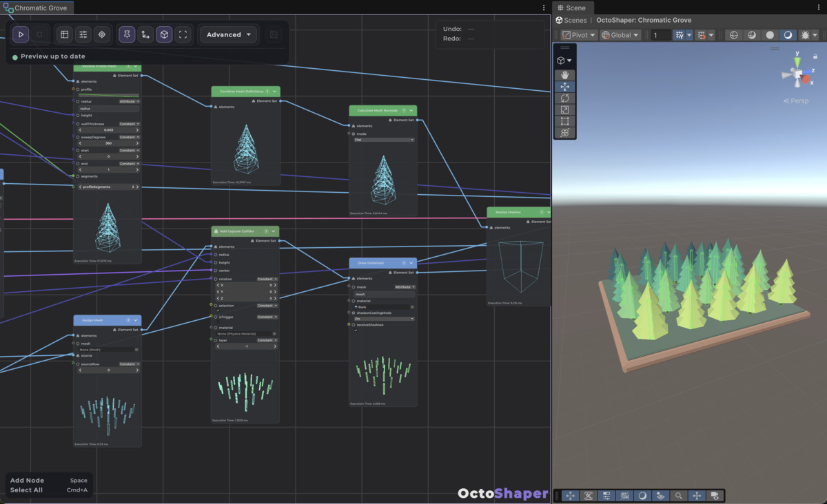Screen dimensions: 827x504
Task: Open the tool context cube dropdown
Action: (564, 61)
